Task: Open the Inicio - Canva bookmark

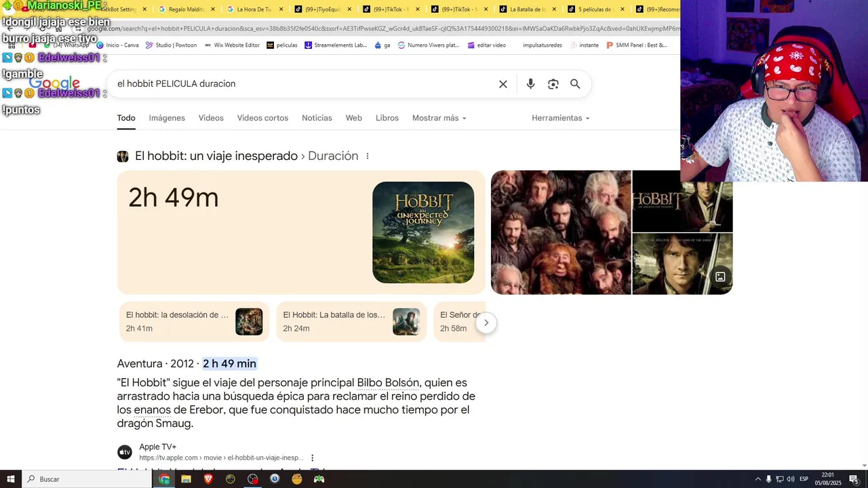Action: click(x=117, y=45)
